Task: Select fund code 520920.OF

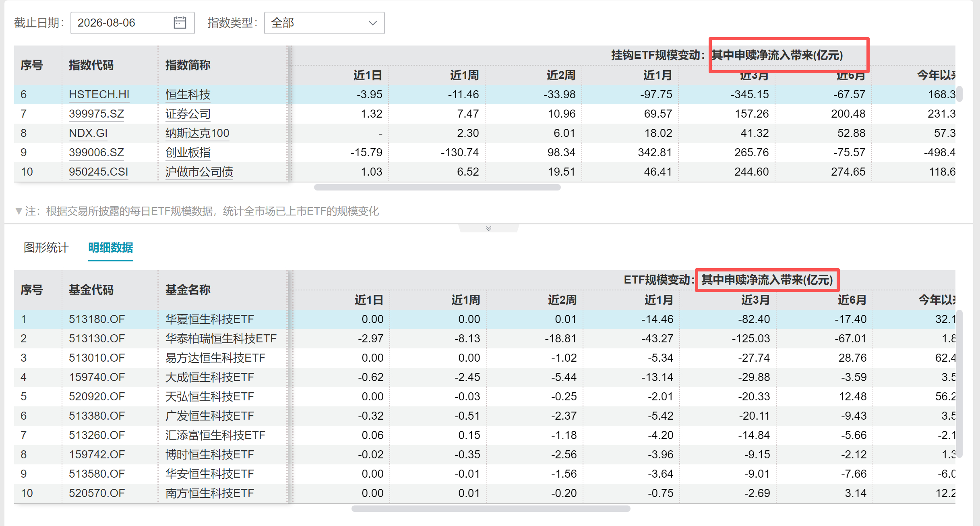Action: click(97, 396)
